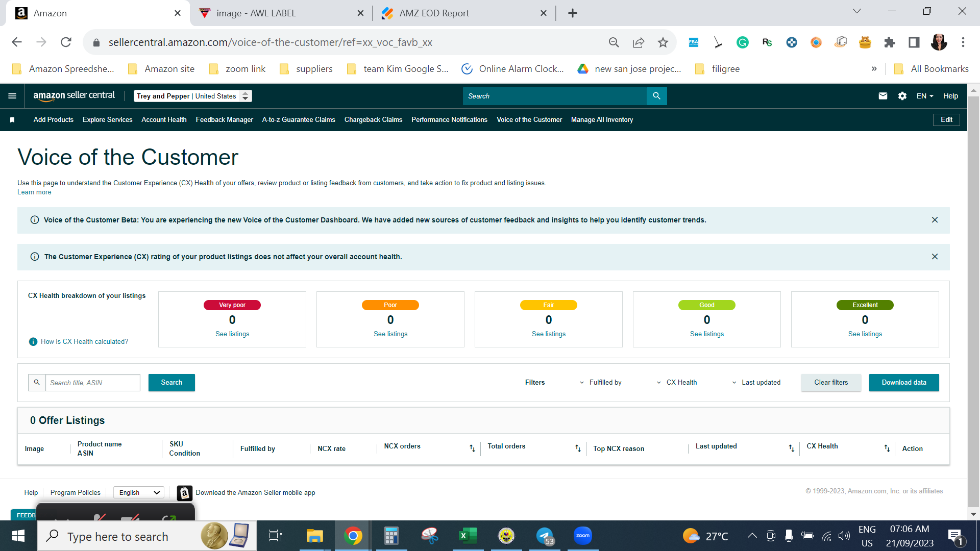Screen dimensions: 980x551
Task: Click the bookmark flag icon in favorites bar
Action: click(12, 120)
